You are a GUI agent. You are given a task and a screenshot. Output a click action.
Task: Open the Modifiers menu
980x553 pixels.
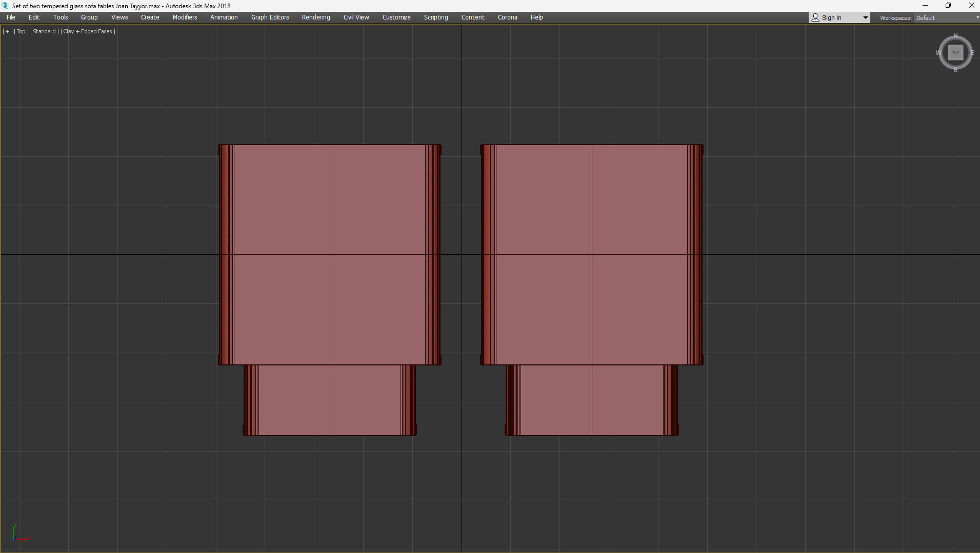[185, 17]
